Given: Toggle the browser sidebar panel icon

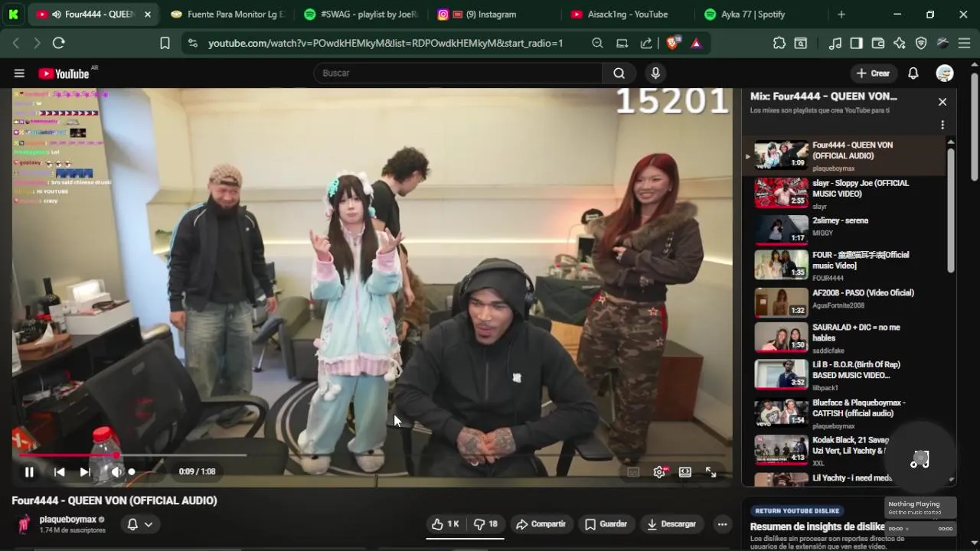Looking at the screenshot, I should click(x=857, y=44).
